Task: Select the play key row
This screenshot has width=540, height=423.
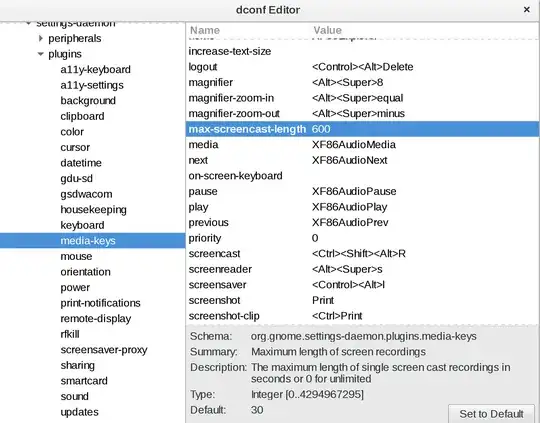Action: tap(362, 207)
